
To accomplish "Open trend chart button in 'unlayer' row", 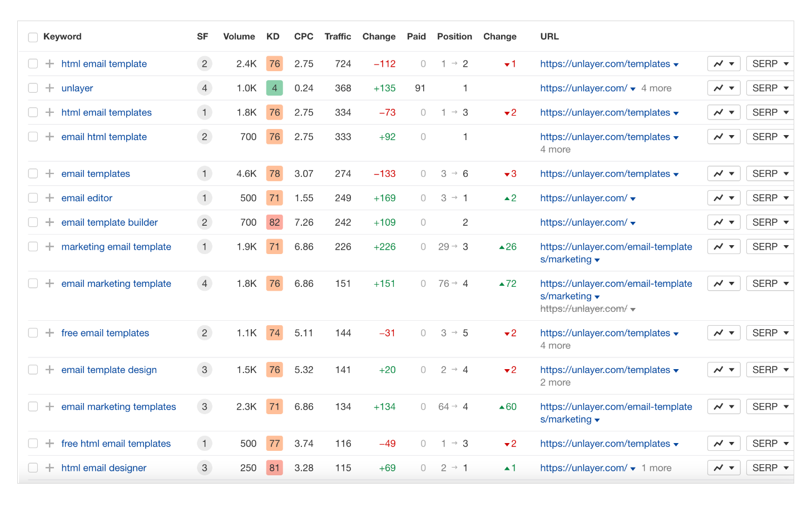I will click(724, 88).
